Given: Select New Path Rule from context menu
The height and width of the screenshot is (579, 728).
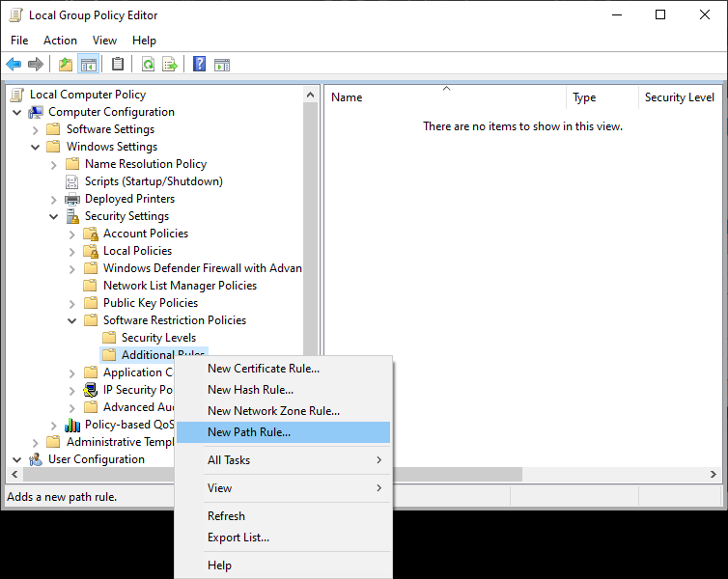Looking at the screenshot, I should [249, 432].
